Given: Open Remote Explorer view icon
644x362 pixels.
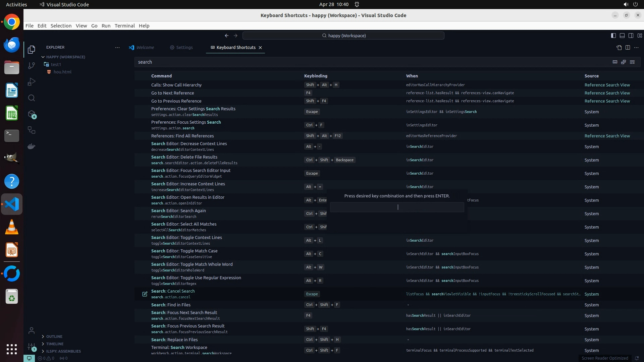Looking at the screenshot, I should coord(32,130).
